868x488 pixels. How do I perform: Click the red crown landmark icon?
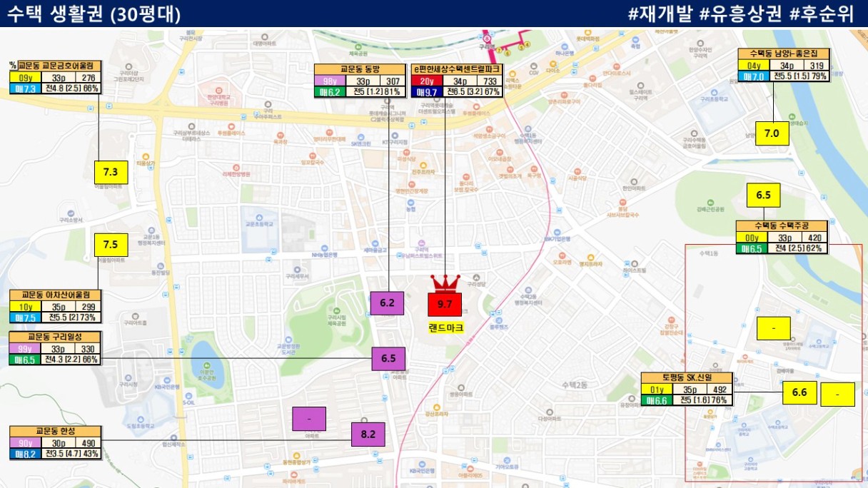point(445,284)
